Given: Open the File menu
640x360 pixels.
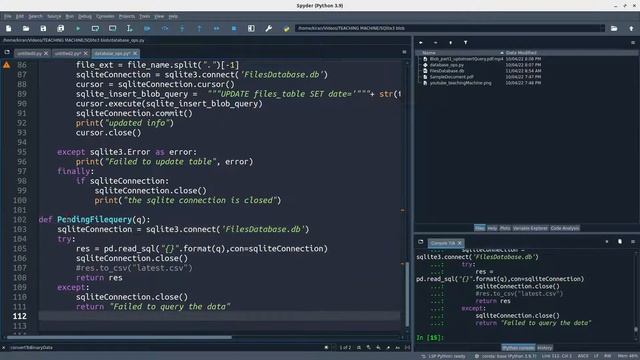Looking at the screenshot, I should (8, 16).
